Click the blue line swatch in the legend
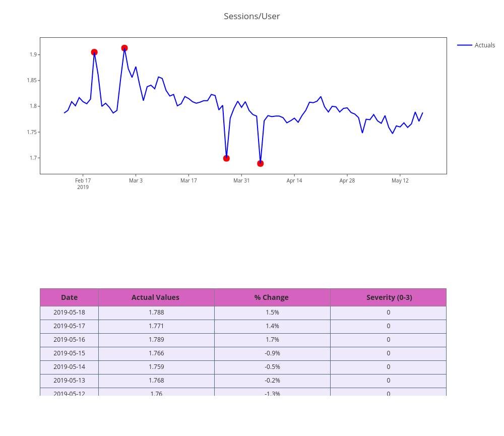 click(464, 45)
